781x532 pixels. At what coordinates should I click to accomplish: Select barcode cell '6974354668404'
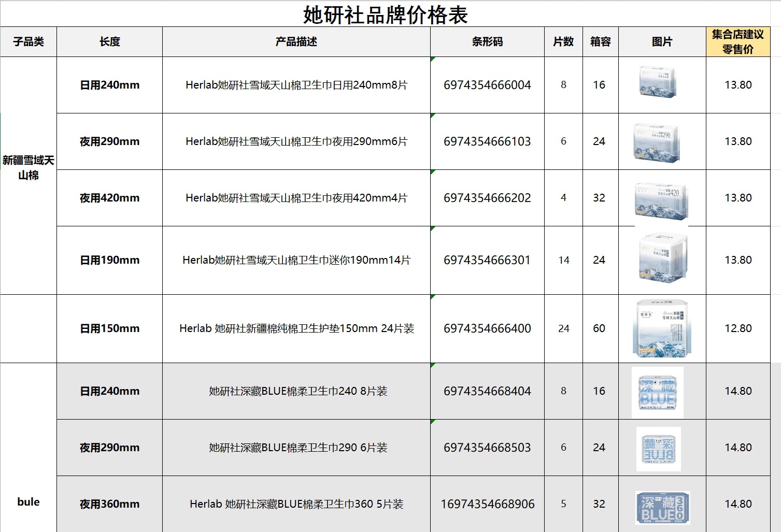tap(487, 391)
